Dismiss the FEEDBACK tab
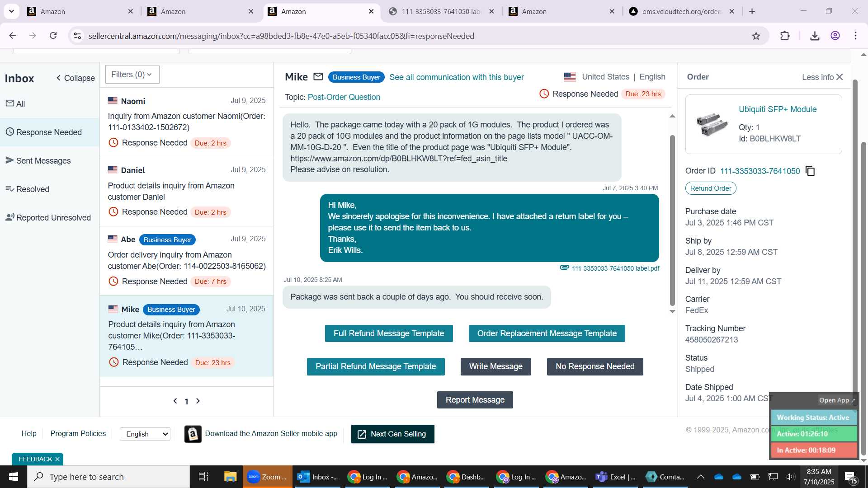868x488 pixels. [57, 459]
